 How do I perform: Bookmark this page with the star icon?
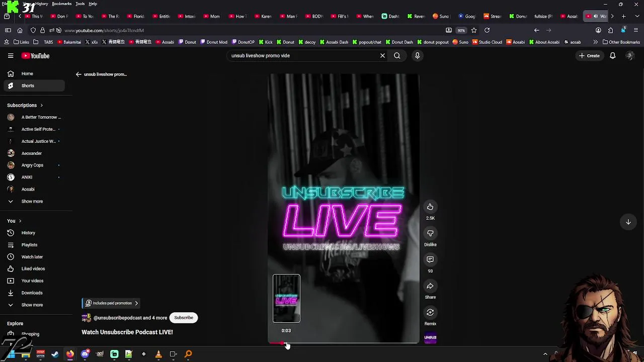coord(474,30)
